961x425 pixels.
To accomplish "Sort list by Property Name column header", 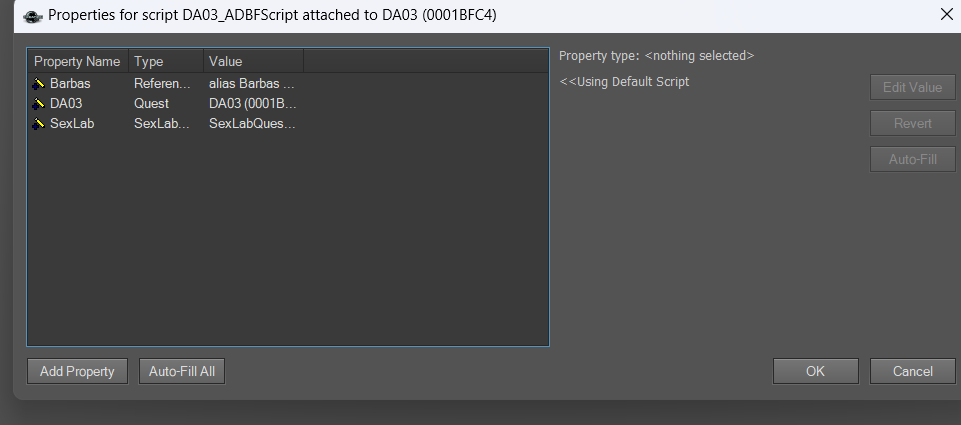I will click(78, 61).
